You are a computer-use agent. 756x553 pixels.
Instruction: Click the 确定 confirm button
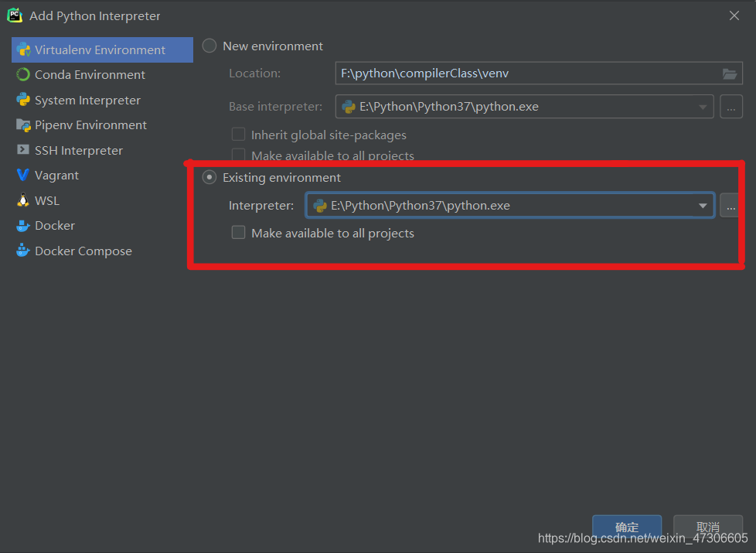coord(626,527)
